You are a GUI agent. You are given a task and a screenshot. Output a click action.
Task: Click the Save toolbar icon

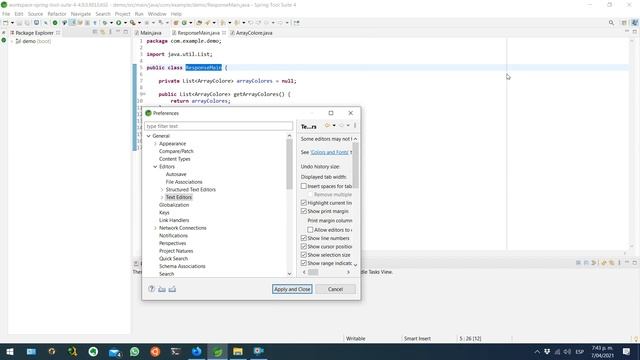tap(19, 23)
